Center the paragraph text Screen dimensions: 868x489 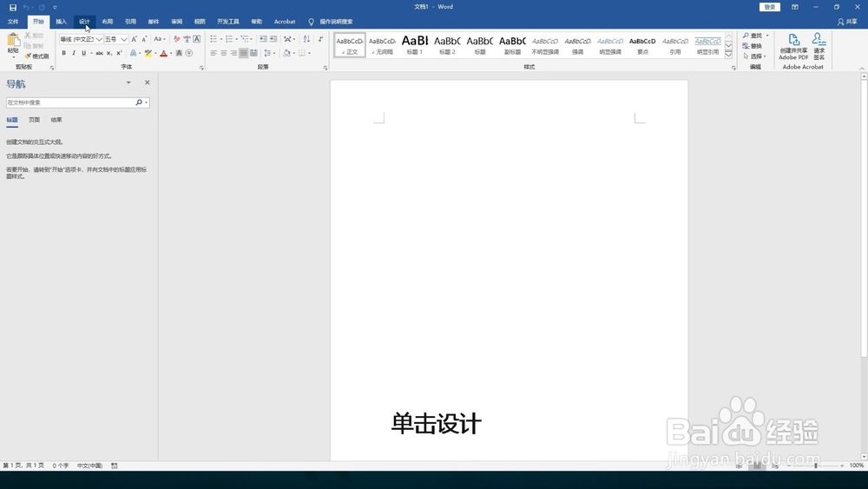point(224,53)
